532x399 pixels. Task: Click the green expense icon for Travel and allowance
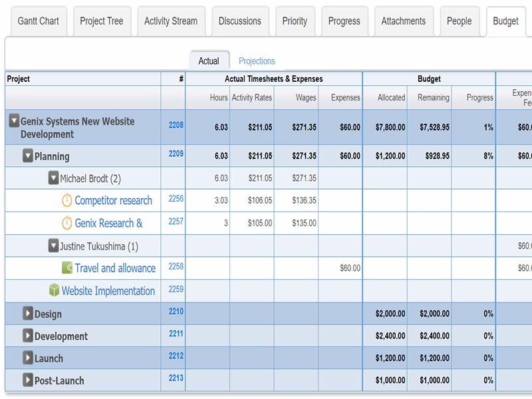click(x=67, y=268)
